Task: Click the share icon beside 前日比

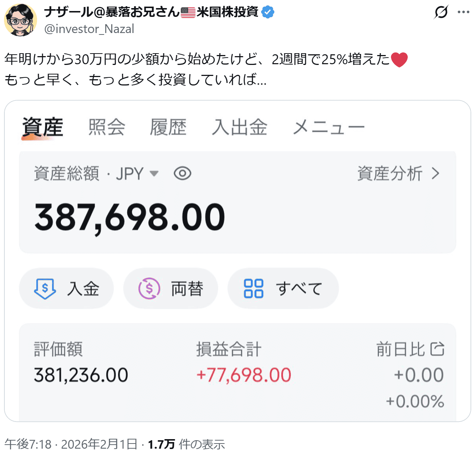Action: tap(437, 349)
